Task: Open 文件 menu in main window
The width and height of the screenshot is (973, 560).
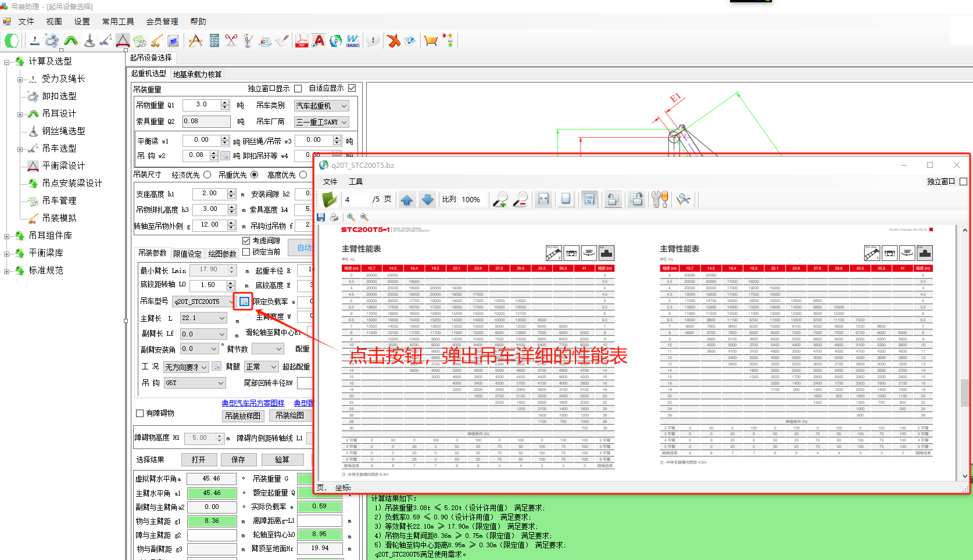Action: tap(26, 21)
